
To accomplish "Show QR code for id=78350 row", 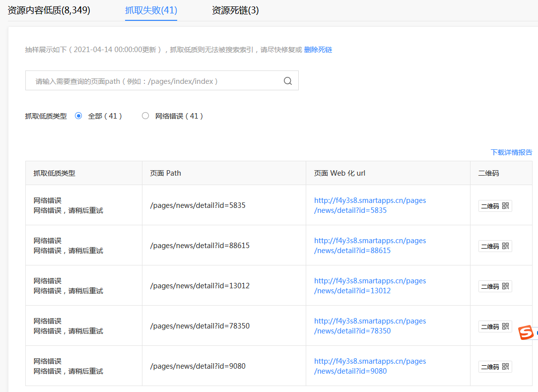I will click(495, 327).
